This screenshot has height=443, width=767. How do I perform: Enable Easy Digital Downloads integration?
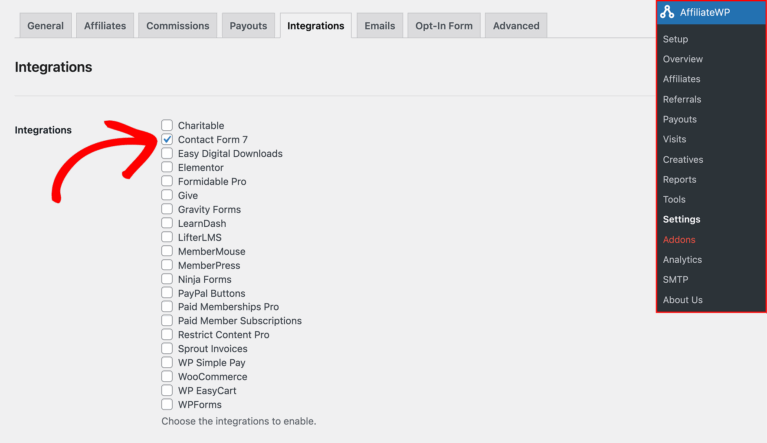pyautogui.click(x=167, y=153)
